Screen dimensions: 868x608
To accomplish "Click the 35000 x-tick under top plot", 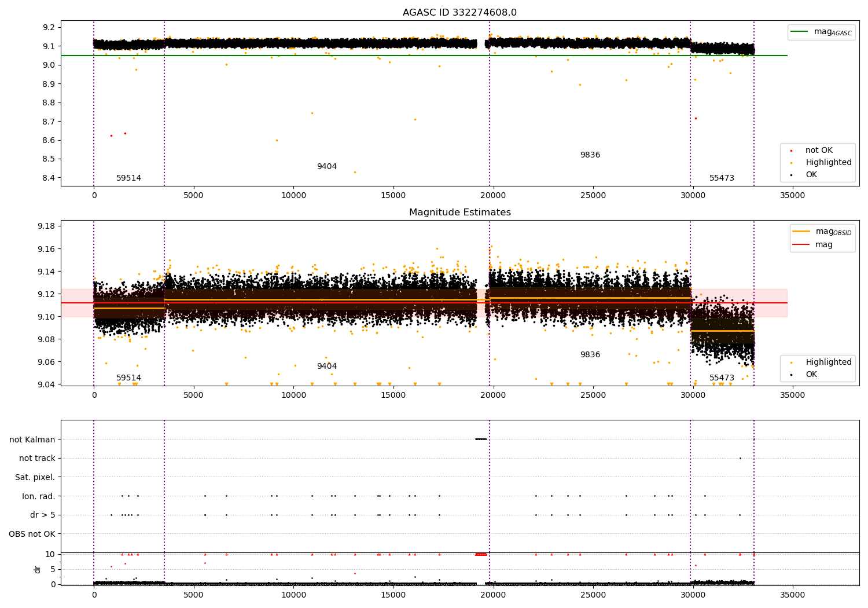I will (793, 196).
